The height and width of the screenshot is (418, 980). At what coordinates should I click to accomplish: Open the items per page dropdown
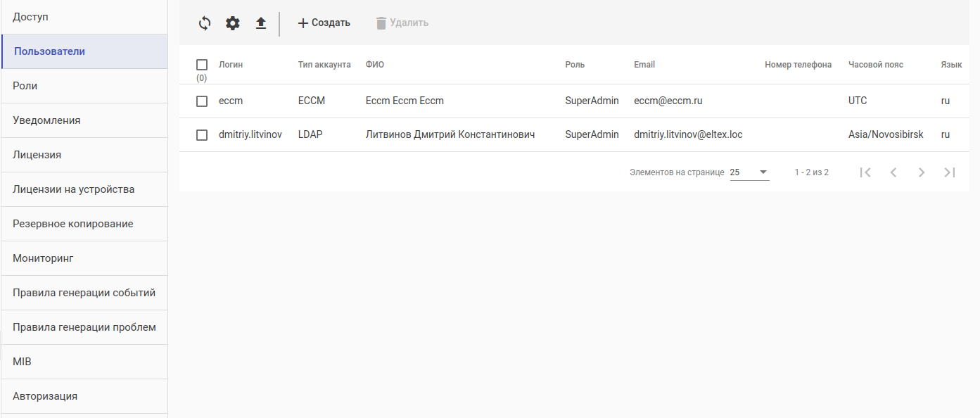[x=749, y=172]
